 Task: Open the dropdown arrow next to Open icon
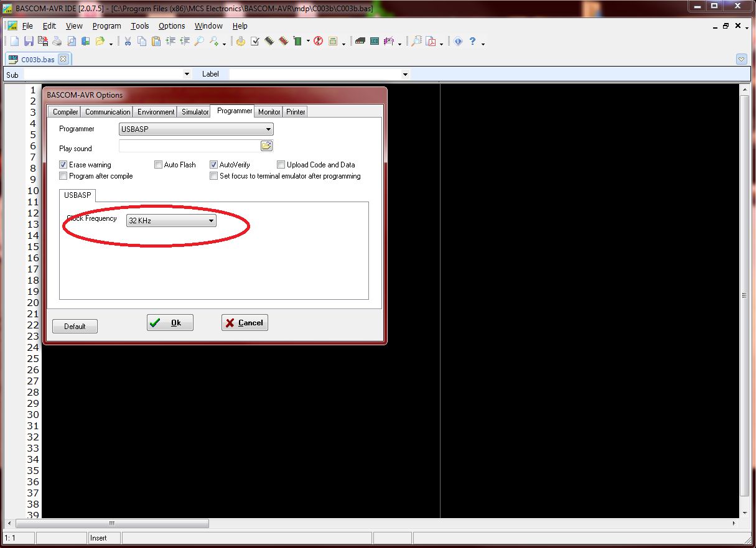(x=111, y=43)
